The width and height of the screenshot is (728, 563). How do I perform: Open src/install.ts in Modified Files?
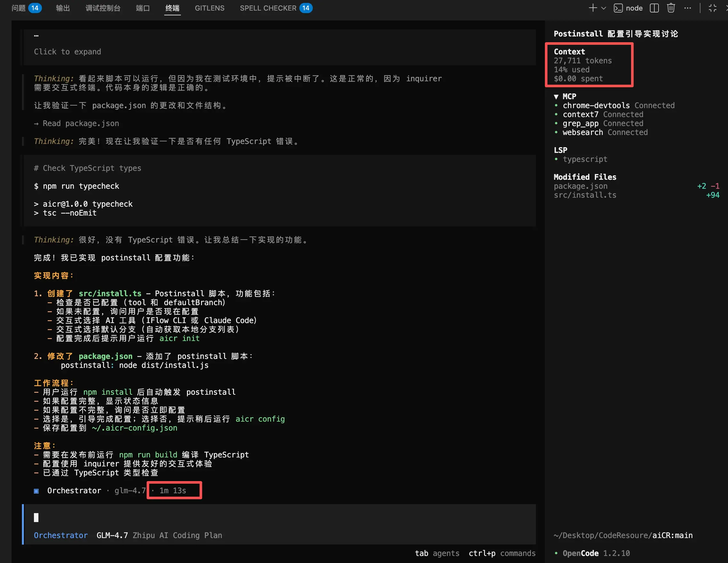click(x=585, y=195)
